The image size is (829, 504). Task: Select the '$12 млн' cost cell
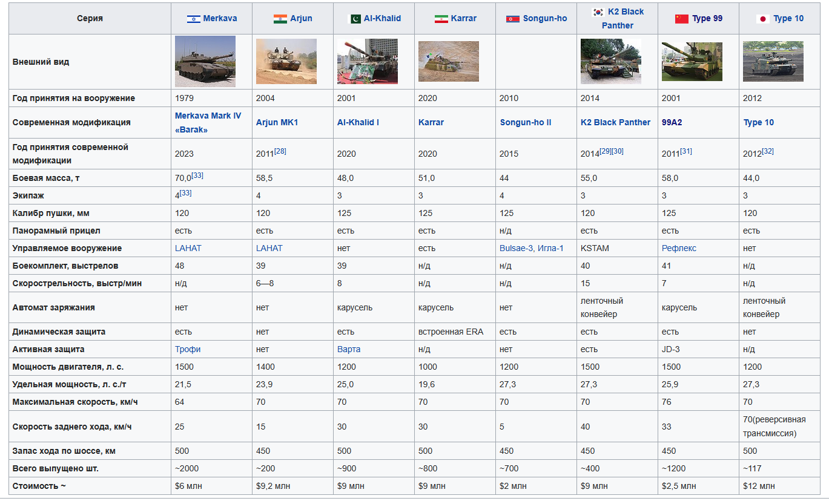pos(780,486)
